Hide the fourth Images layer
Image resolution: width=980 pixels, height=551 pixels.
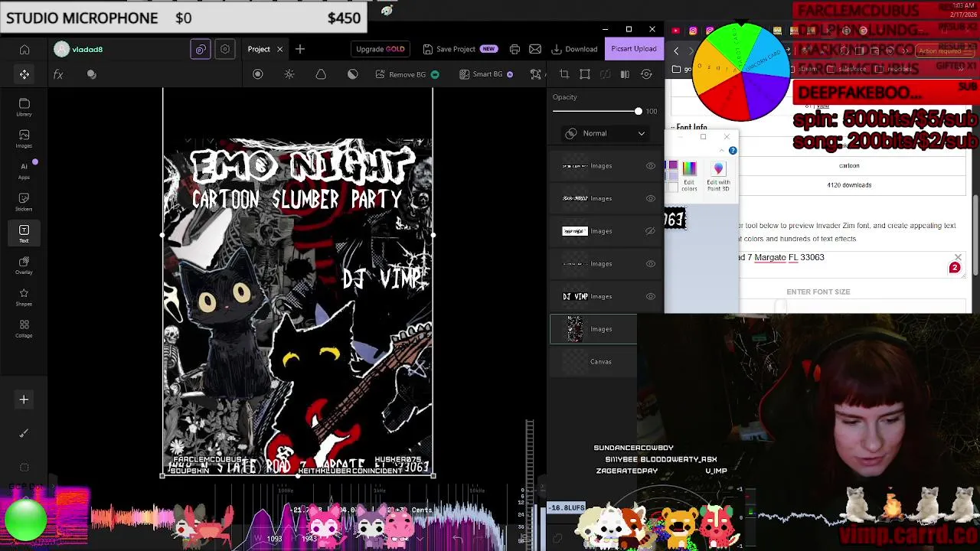(x=651, y=264)
